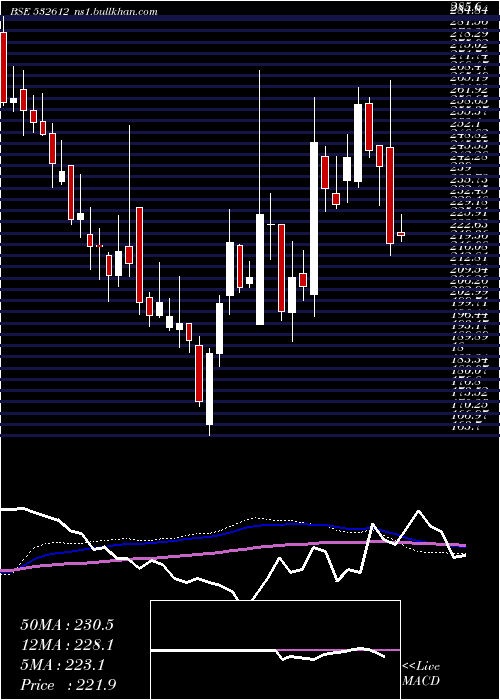
Task: Click the 189.89 price axis label
Action: [472, 337]
